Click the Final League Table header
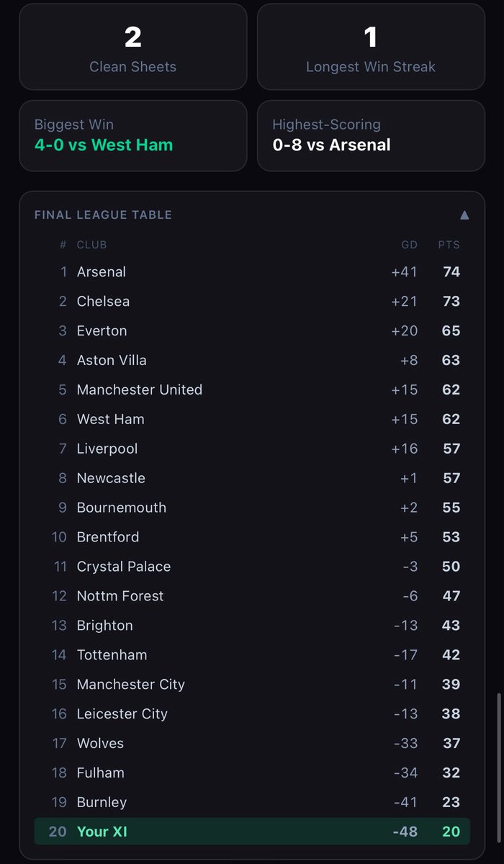504x864 pixels. 103,215
